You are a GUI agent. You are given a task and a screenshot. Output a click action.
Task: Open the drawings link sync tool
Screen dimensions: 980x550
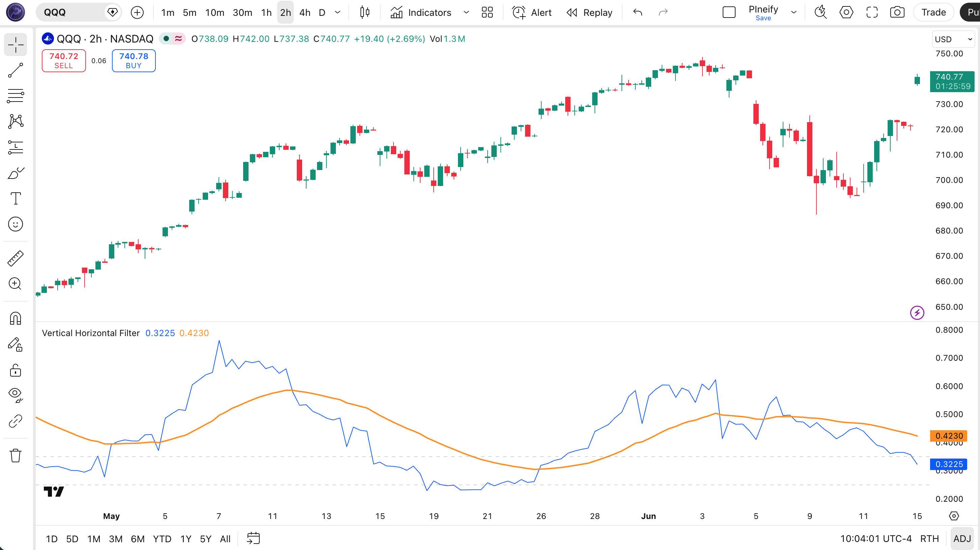tap(16, 421)
